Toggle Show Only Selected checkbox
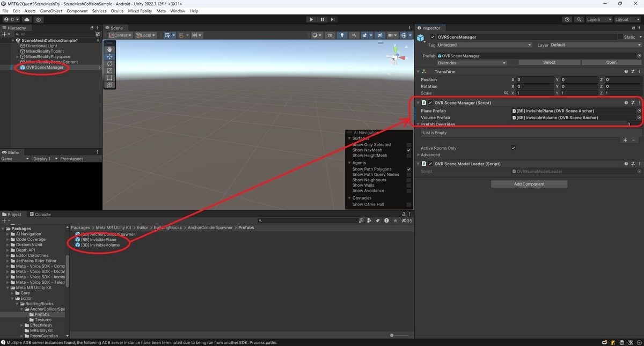Viewport: 644px width, 346px height. pos(409,145)
